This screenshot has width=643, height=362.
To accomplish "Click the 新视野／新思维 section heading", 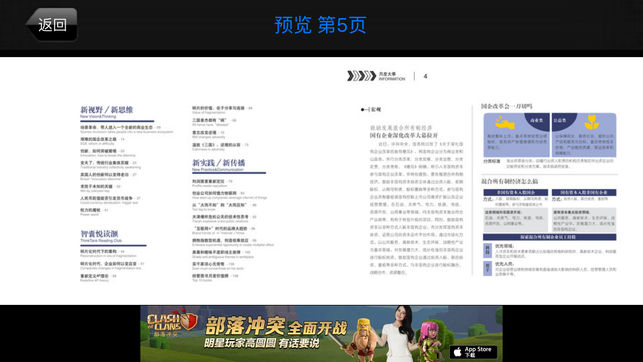I will click(x=107, y=109).
